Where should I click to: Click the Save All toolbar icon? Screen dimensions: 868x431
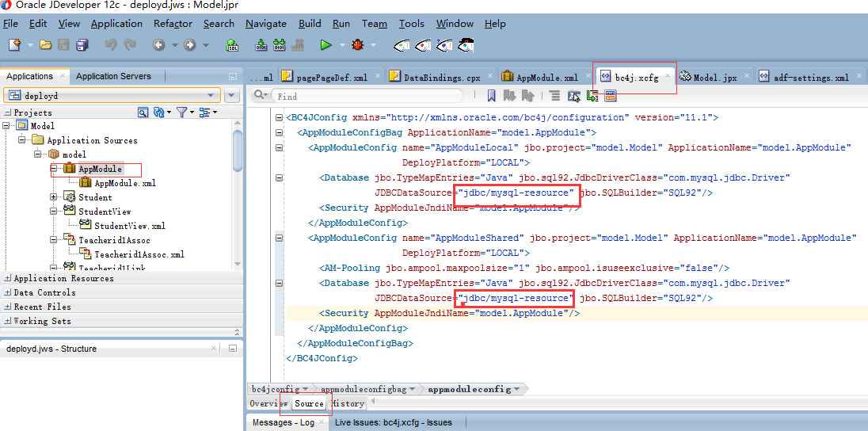(82, 45)
